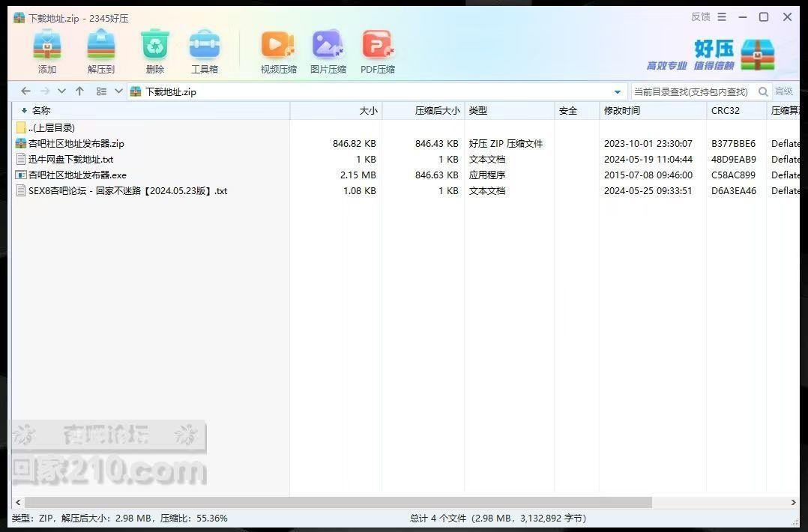Viewport: 808px width, 532px height.
Task: Select file 杏吧社区地址发布器.exe
Action: coord(77,175)
